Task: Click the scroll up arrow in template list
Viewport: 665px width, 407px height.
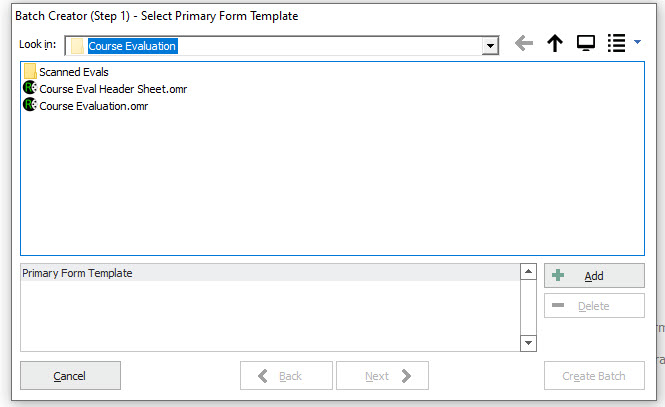Action: tap(528, 271)
